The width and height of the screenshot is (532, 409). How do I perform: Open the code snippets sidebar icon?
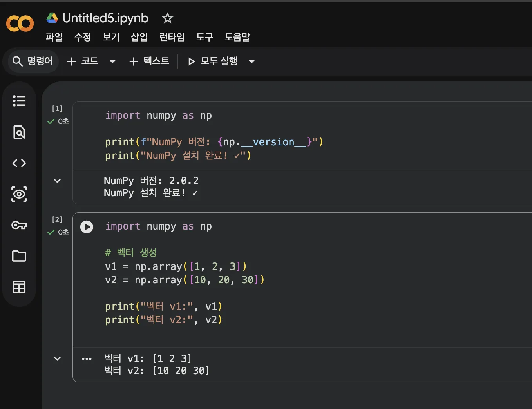point(19,163)
